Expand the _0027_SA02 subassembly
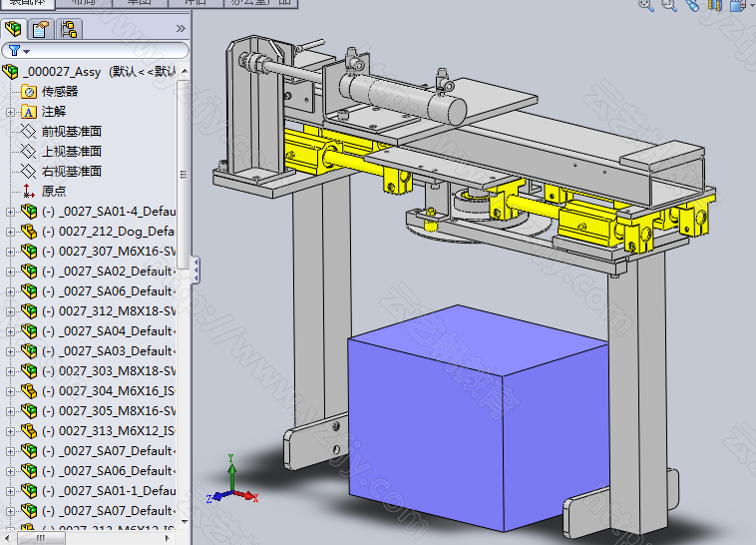756x545 pixels. click(x=10, y=272)
